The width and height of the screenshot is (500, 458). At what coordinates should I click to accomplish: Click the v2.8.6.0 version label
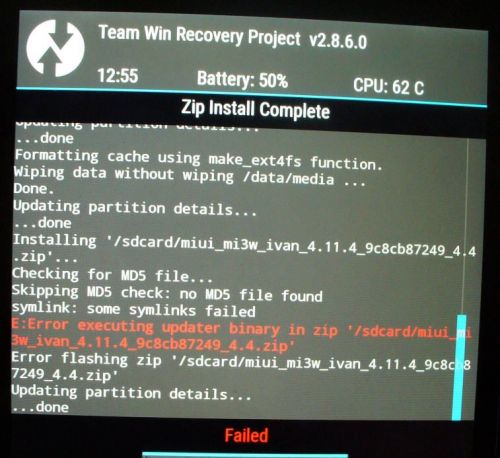338,41
